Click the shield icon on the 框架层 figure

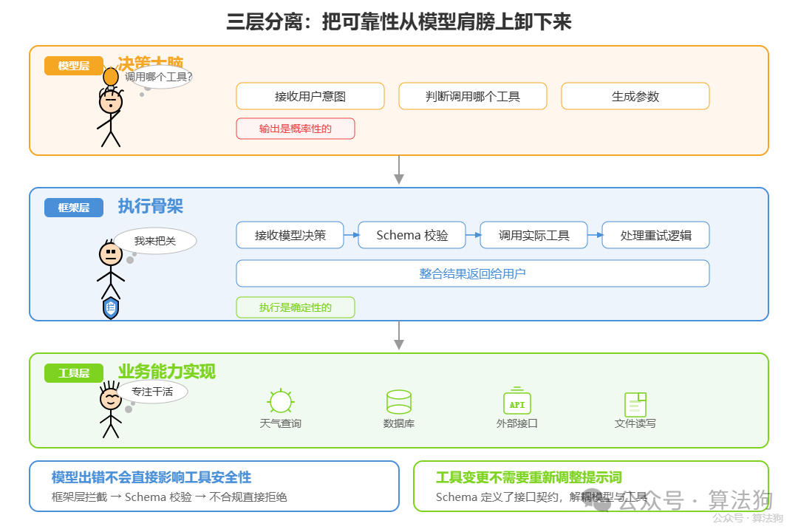109,306
